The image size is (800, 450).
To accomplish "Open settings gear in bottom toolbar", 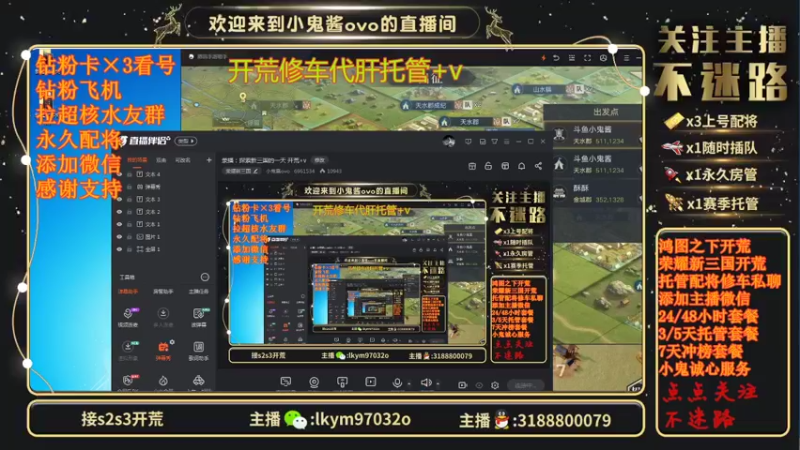I will coord(495,385).
